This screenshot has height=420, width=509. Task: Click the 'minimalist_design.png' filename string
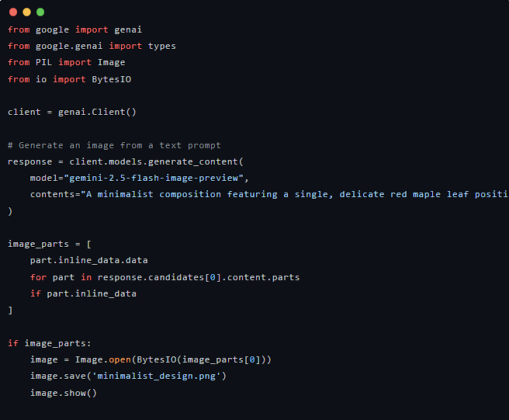pyautogui.click(x=156, y=377)
